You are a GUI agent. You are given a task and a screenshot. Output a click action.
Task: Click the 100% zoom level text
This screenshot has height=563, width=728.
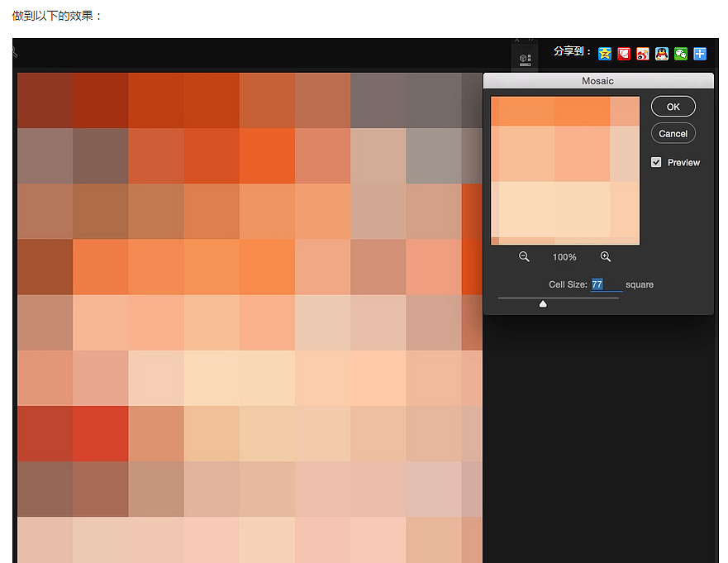click(564, 257)
